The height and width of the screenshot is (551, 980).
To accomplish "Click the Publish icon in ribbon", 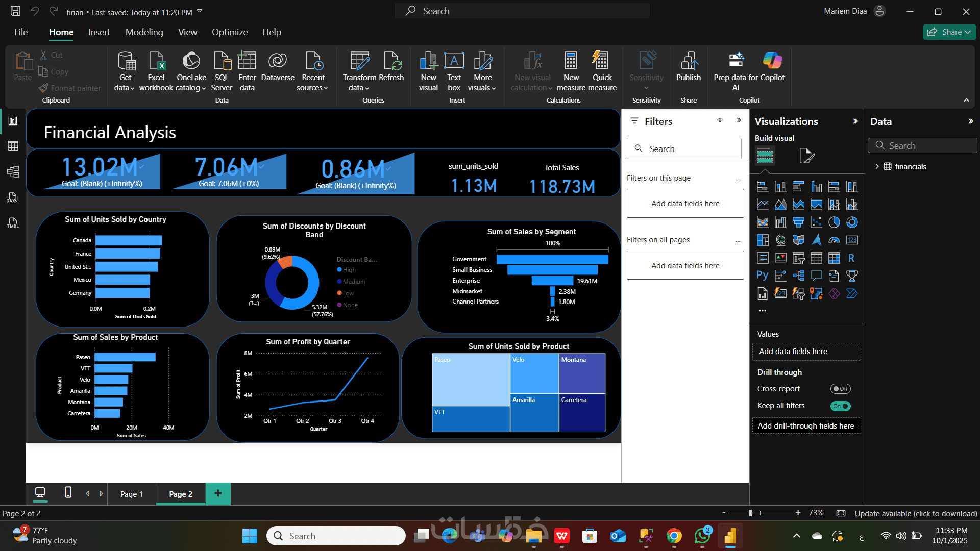I will tap(689, 61).
